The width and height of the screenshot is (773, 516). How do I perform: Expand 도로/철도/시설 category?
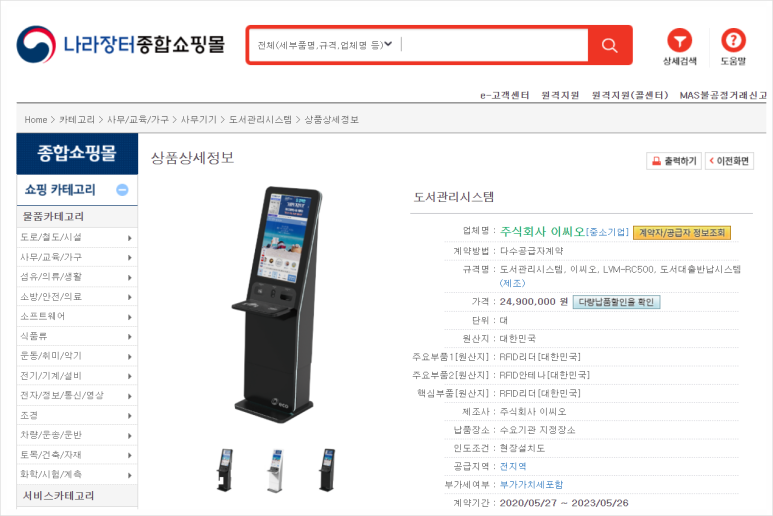pos(77,238)
